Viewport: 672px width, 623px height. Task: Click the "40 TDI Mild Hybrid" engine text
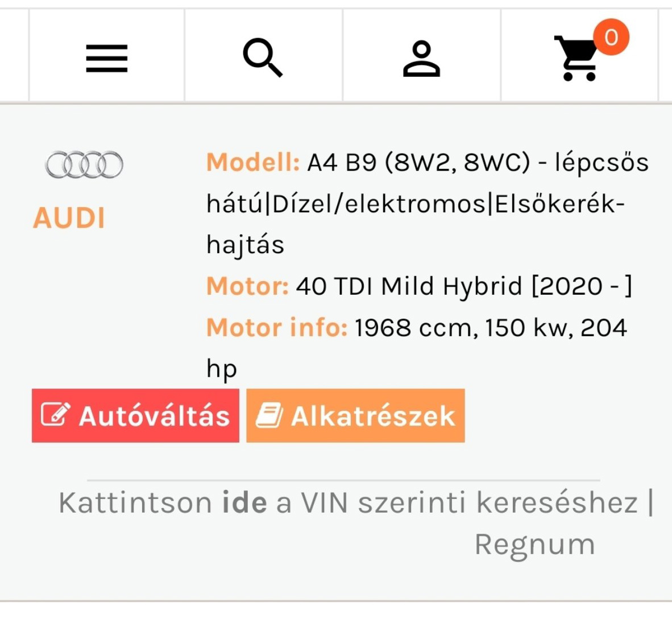pos(409,286)
